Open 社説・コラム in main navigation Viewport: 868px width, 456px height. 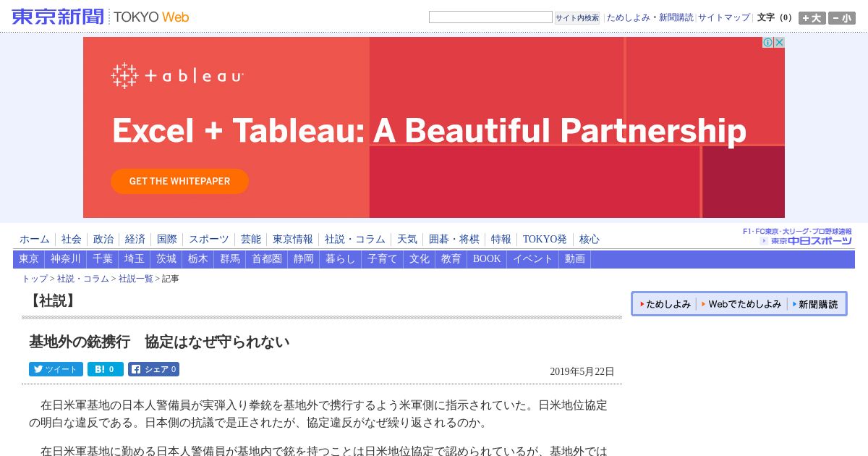(x=355, y=240)
